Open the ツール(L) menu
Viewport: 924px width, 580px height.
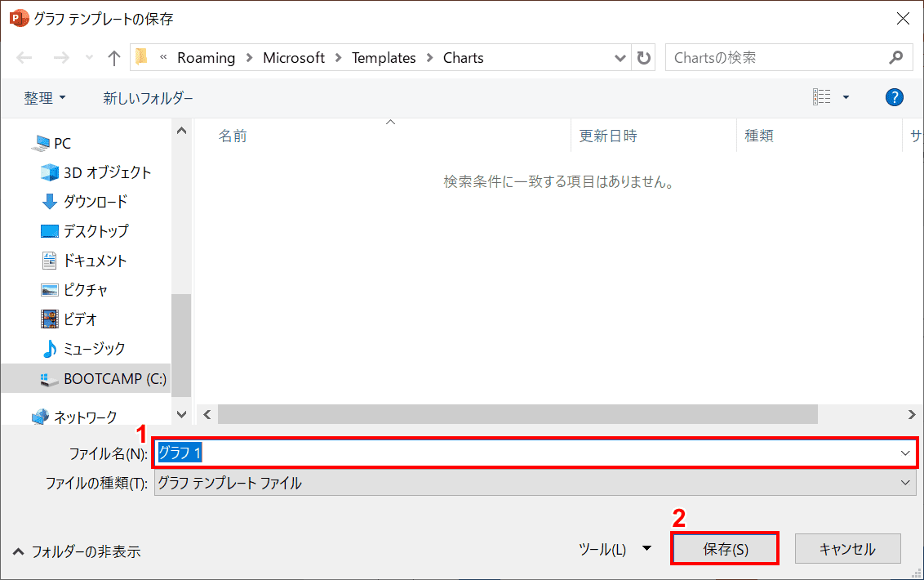[615, 549]
